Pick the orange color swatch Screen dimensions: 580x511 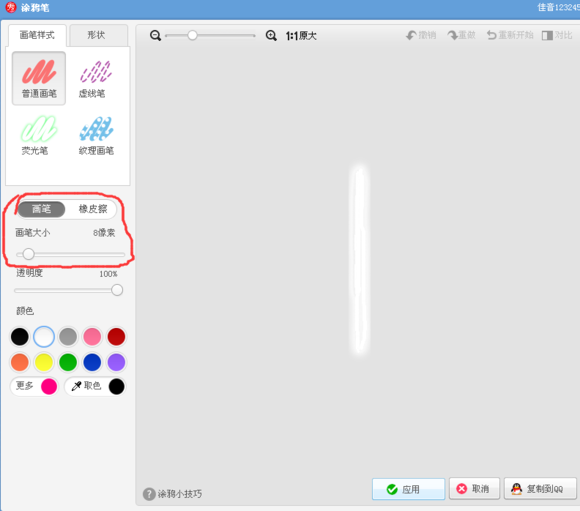20,362
